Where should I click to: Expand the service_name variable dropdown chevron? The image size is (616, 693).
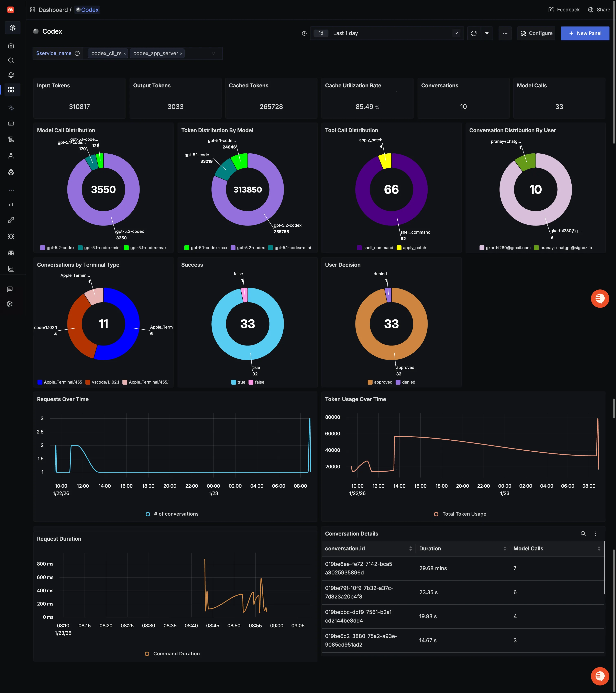coord(213,53)
